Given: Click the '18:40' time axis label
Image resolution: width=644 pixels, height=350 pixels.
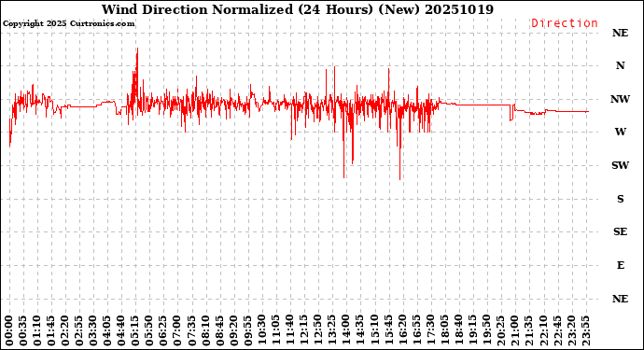Looking at the screenshot, I should (x=458, y=331).
